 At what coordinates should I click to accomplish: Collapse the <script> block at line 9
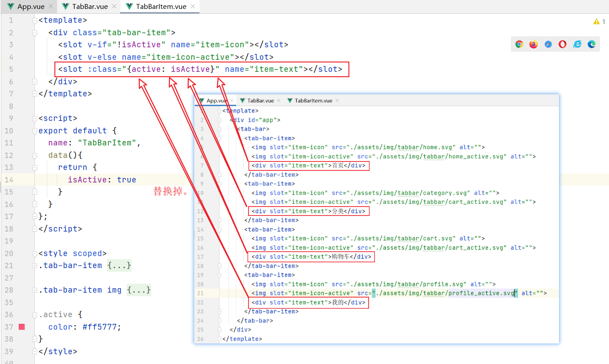point(34,119)
